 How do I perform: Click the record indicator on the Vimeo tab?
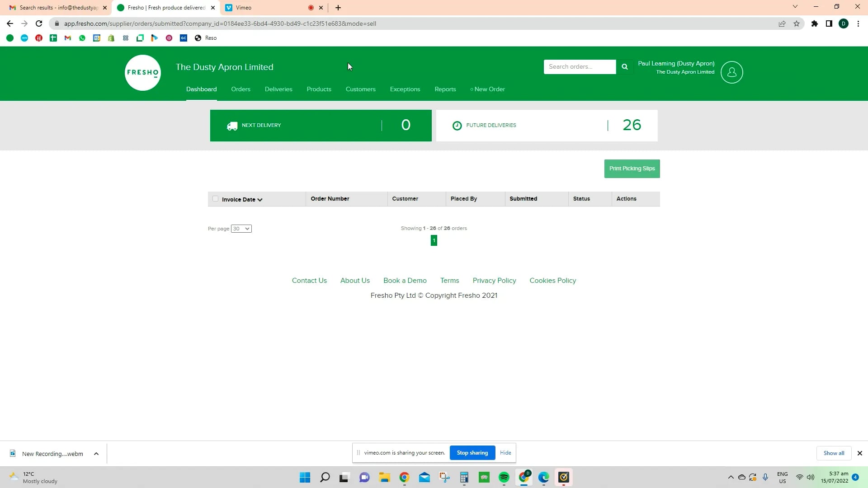[311, 7]
